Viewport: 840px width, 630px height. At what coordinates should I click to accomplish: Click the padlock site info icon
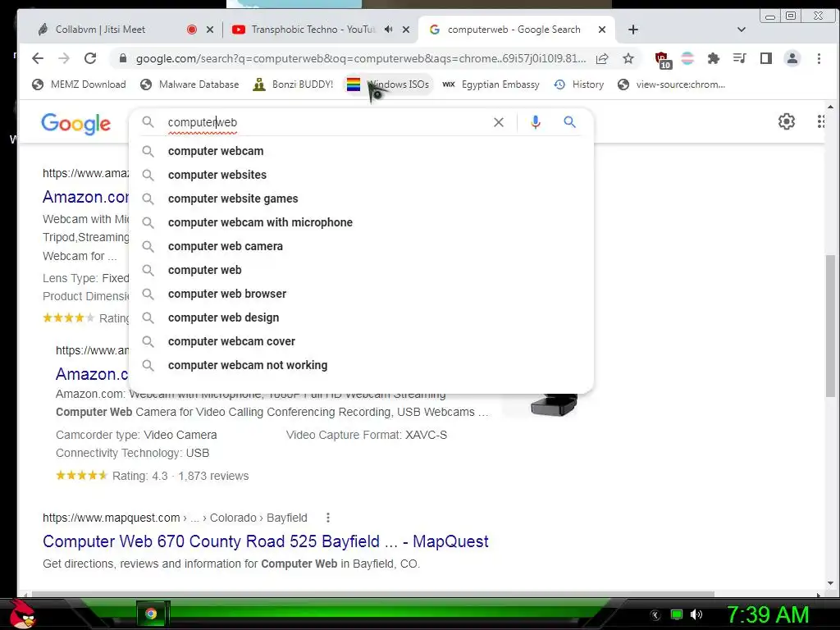(x=123, y=58)
